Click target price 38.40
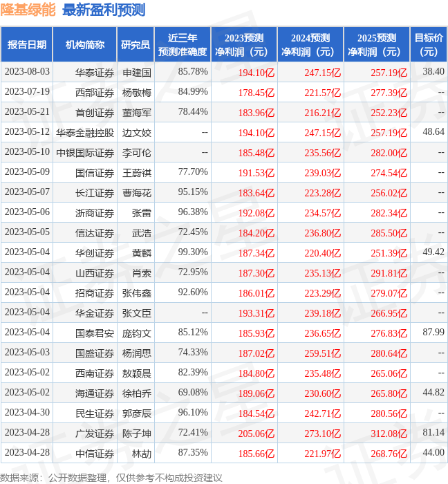This screenshot has width=448, height=484. tap(433, 72)
